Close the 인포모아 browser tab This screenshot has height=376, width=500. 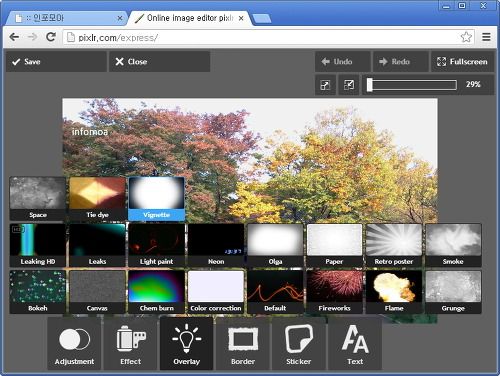120,18
